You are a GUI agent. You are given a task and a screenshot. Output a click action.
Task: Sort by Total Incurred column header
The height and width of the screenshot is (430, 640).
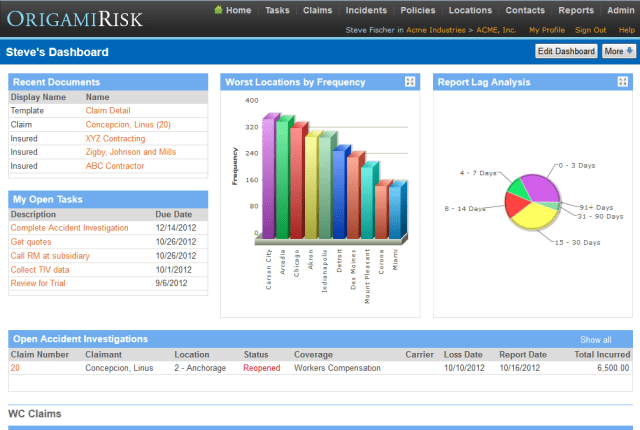[x=602, y=355]
